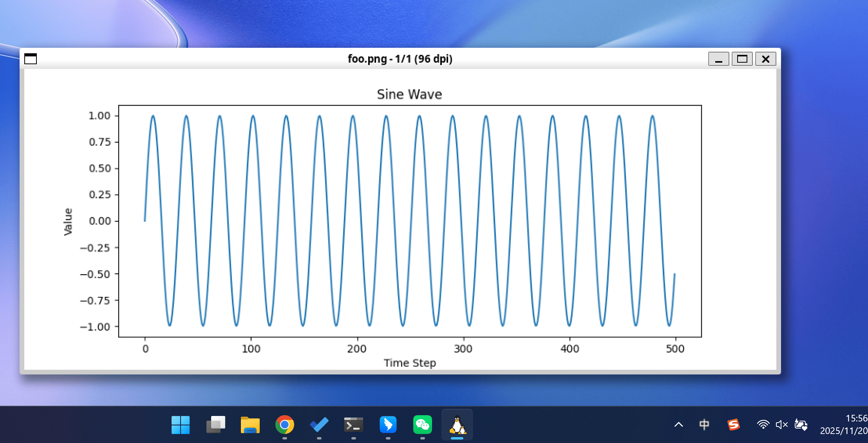Switch to Google Chrome
Screen dimensions: 868x443
(x=285, y=425)
